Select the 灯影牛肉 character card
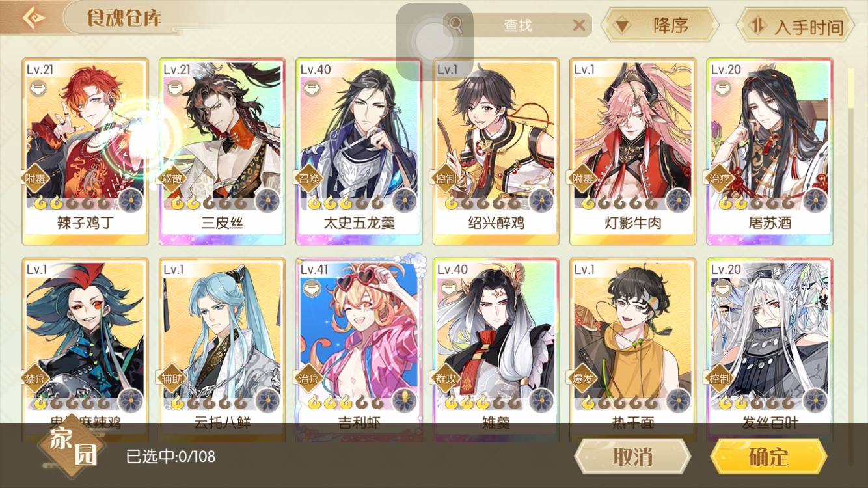Image resolution: width=868 pixels, height=488 pixels. pos(632,151)
